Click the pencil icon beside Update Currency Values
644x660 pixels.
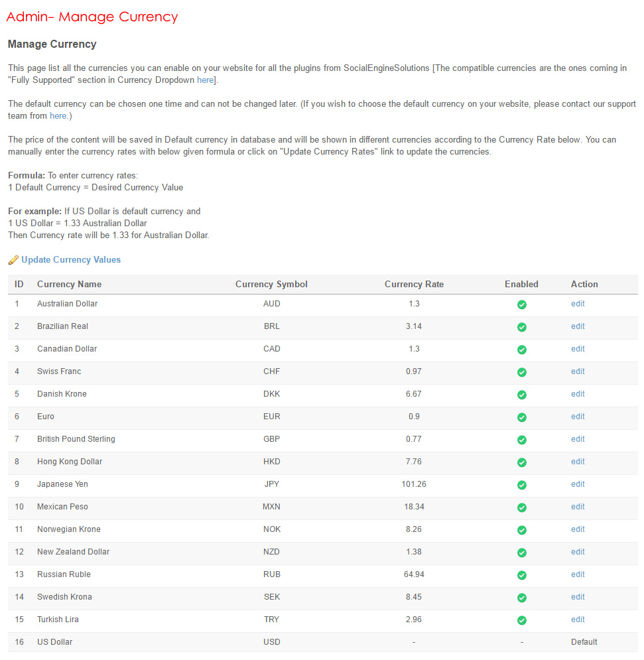click(x=13, y=260)
